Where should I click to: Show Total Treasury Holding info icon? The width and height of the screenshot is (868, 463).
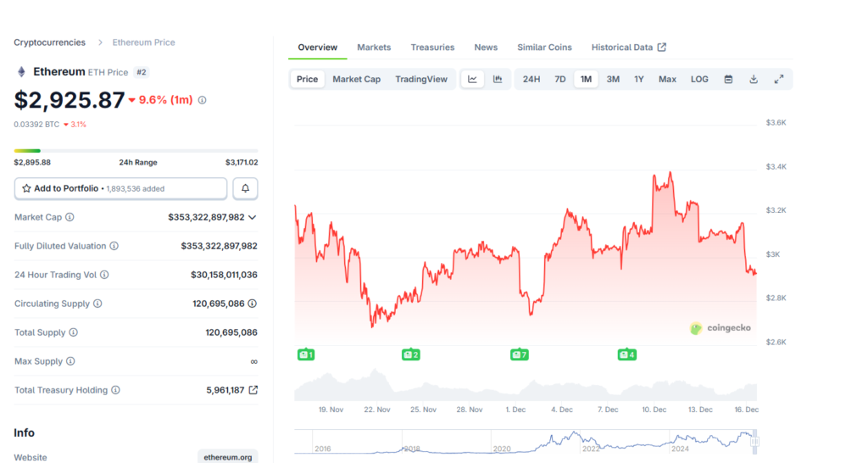(115, 390)
